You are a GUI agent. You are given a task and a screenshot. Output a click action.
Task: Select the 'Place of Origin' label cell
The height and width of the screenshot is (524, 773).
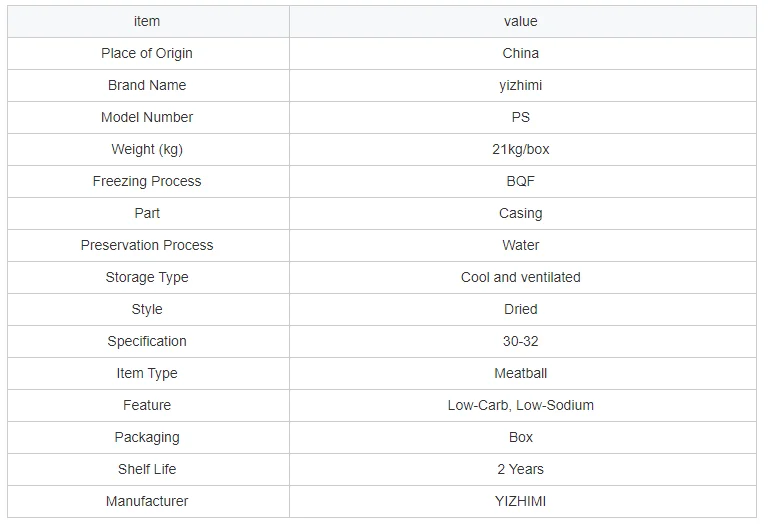[x=147, y=53]
